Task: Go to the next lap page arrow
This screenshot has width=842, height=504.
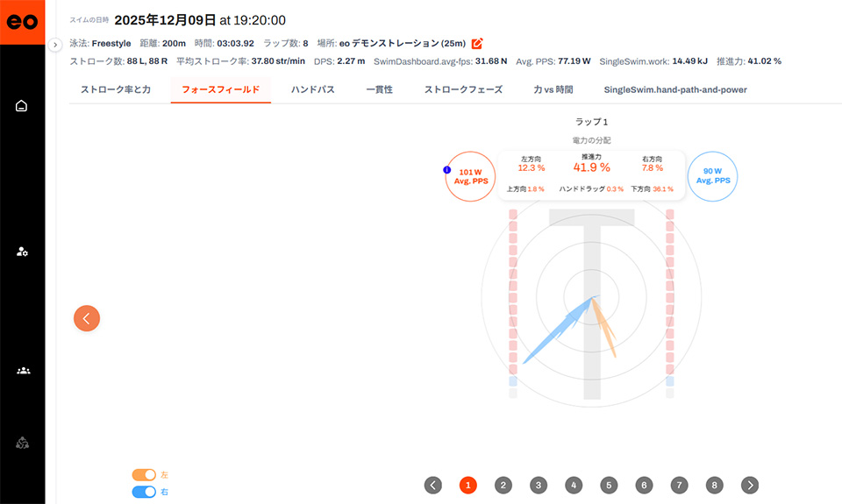Action: tap(749, 485)
